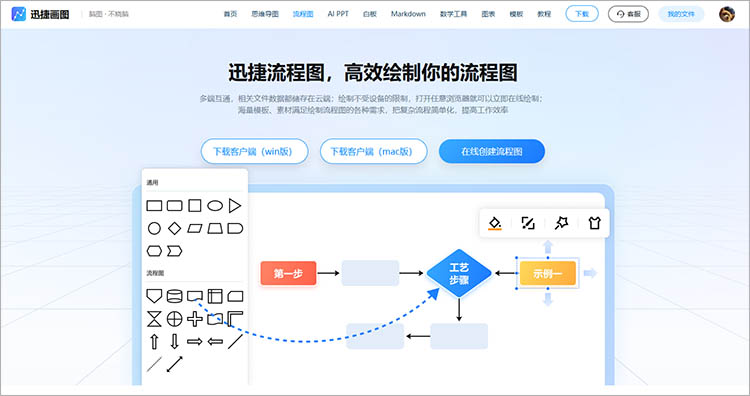Screen dimensions: 750x396
Task: Choose the left block arrow shape
Action: [x=215, y=341]
